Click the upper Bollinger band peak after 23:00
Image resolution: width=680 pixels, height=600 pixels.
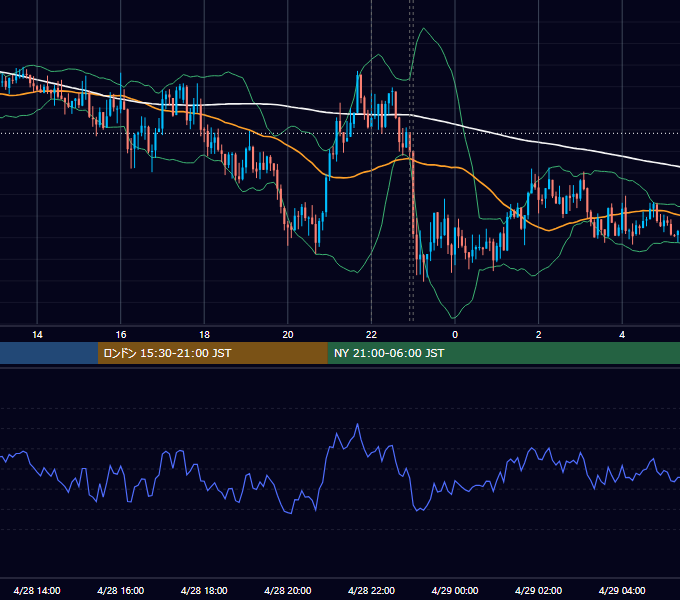424,29
